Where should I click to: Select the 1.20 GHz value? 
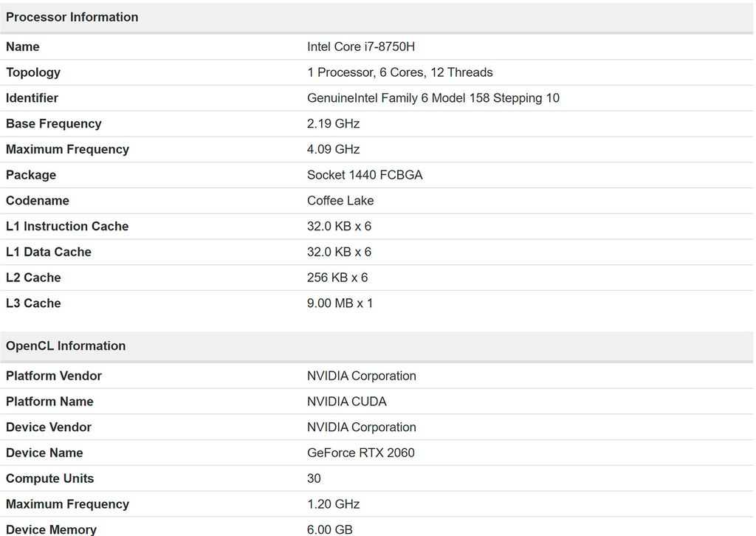pyautogui.click(x=333, y=504)
